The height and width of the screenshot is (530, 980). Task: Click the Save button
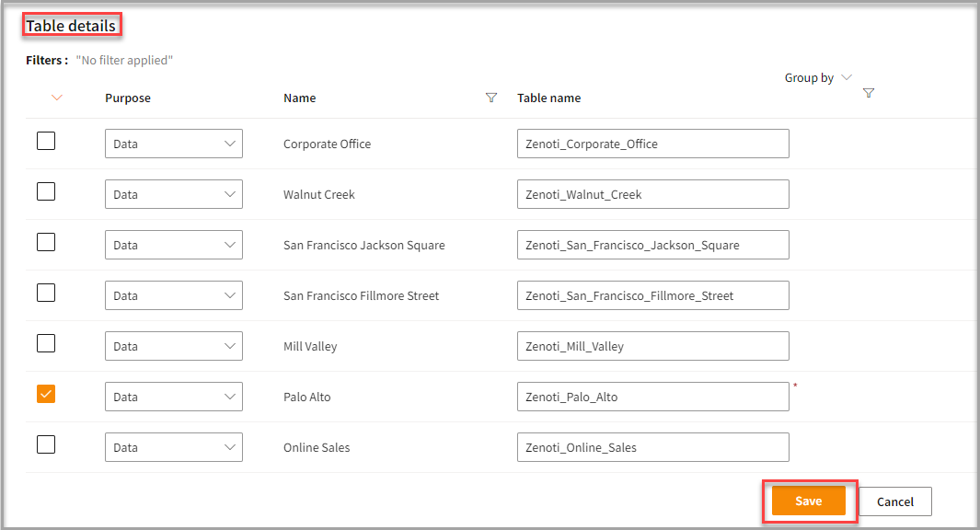point(808,501)
